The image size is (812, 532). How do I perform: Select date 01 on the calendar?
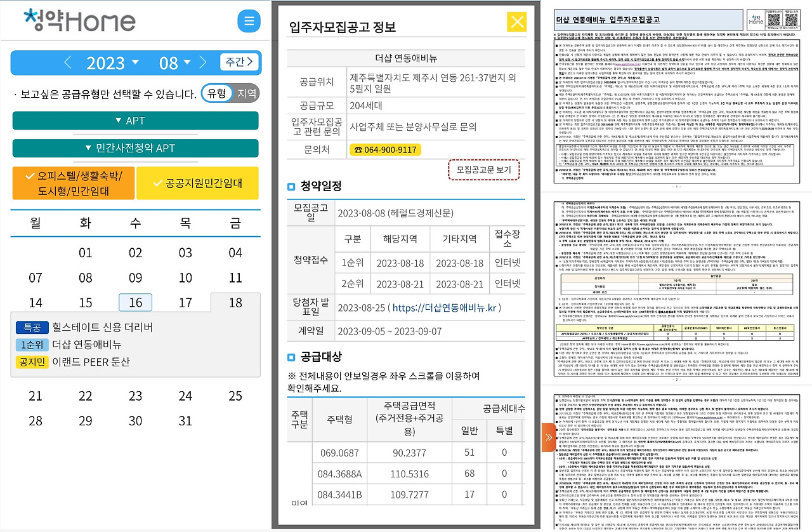[86, 253]
